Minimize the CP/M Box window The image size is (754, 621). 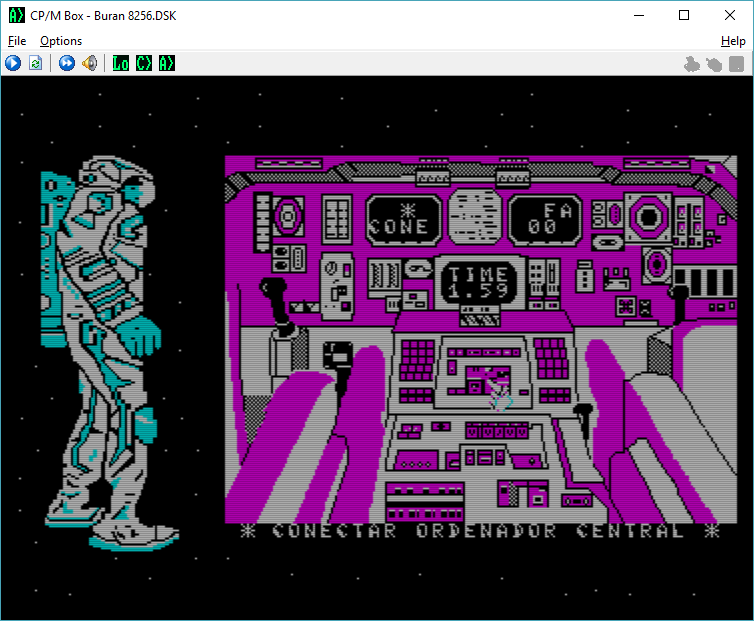tap(639, 15)
